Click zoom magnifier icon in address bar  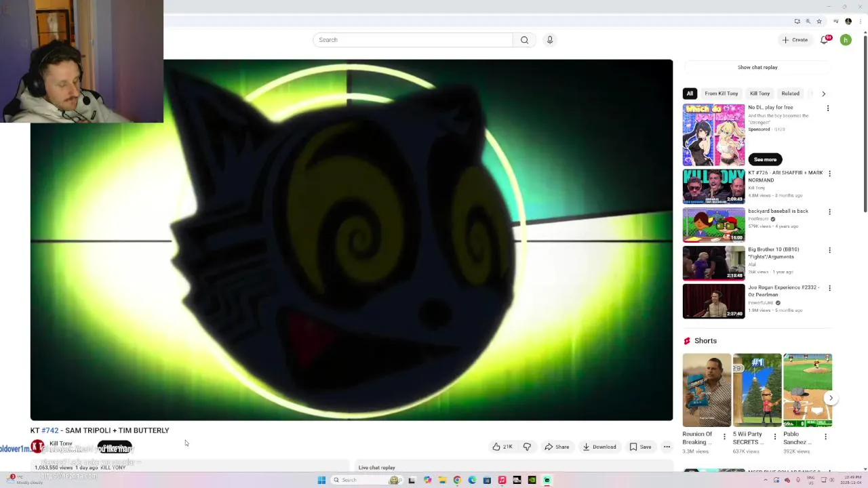808,21
